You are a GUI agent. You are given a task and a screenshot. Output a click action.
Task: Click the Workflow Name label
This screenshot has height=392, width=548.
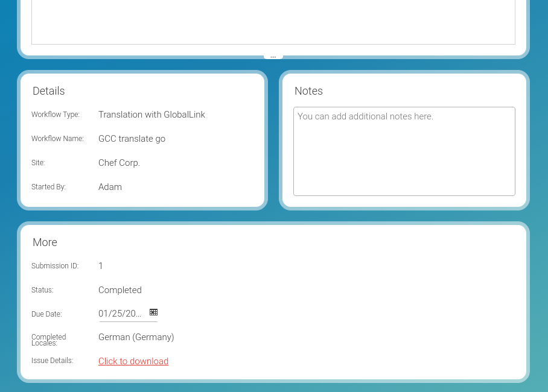[x=57, y=139]
